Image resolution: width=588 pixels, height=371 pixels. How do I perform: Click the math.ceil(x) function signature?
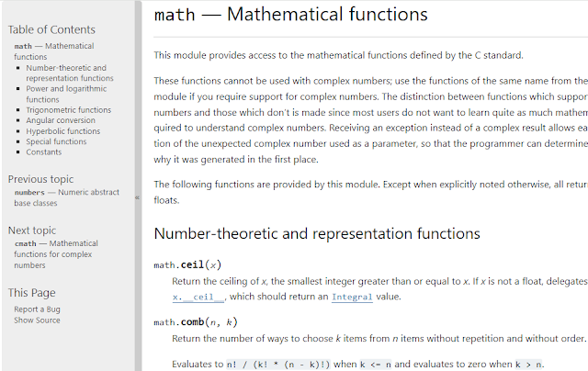pos(187,265)
